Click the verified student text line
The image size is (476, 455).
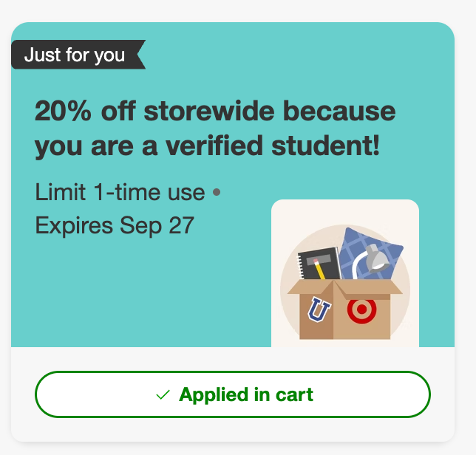207,146
